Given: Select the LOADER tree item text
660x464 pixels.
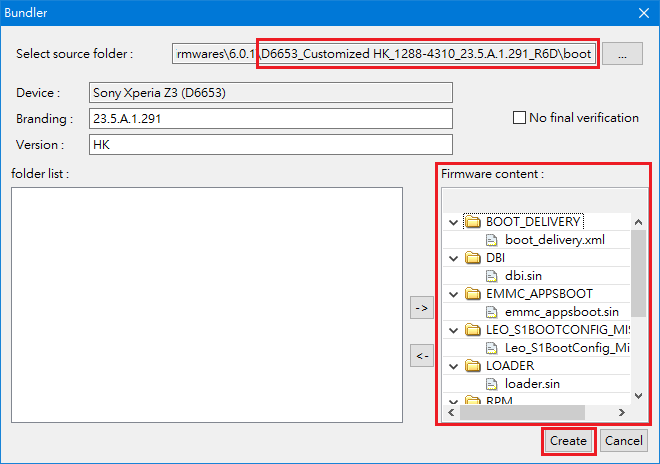Looking at the screenshot, I should (x=510, y=365).
